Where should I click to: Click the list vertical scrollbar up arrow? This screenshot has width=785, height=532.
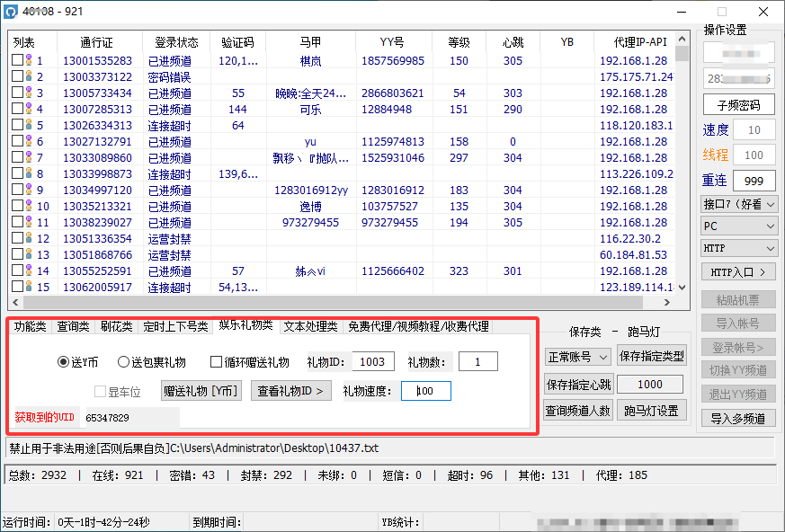coord(682,39)
